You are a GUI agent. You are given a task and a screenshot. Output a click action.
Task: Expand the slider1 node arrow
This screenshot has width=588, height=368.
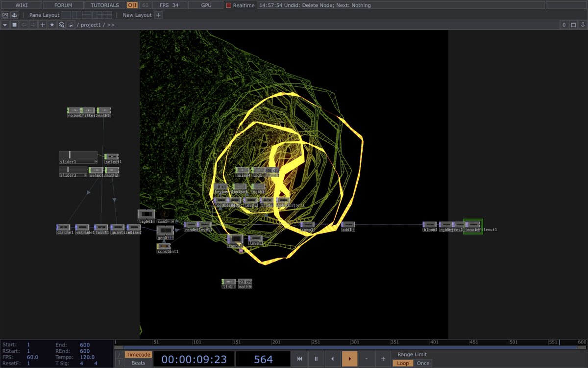pyautogui.click(x=96, y=161)
